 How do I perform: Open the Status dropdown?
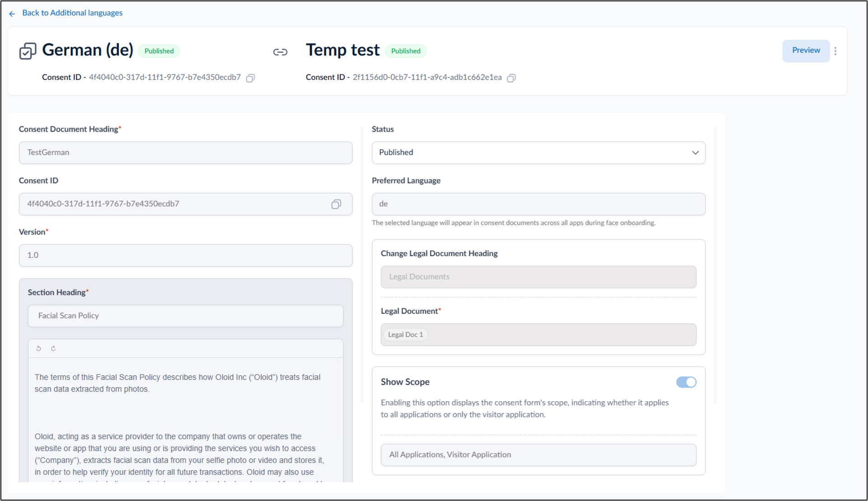click(538, 153)
